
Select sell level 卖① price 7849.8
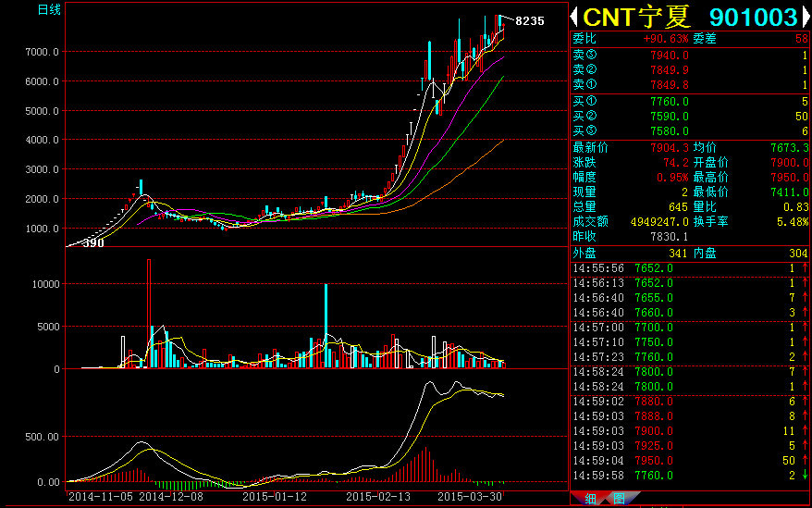point(670,84)
